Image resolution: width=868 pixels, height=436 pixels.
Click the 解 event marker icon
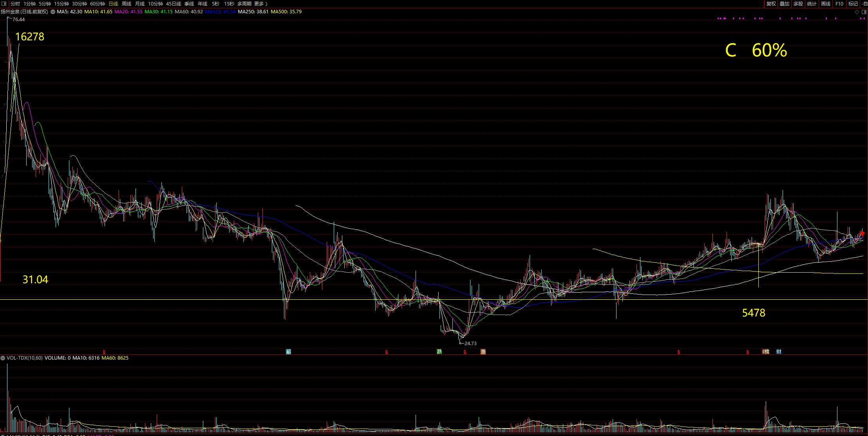pyautogui.click(x=289, y=352)
